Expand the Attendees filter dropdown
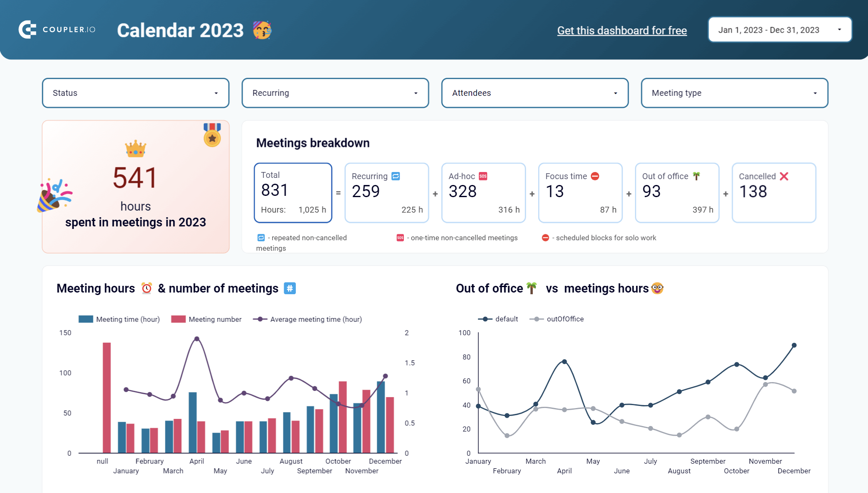Viewport: 868px width, 493px height. tap(535, 93)
